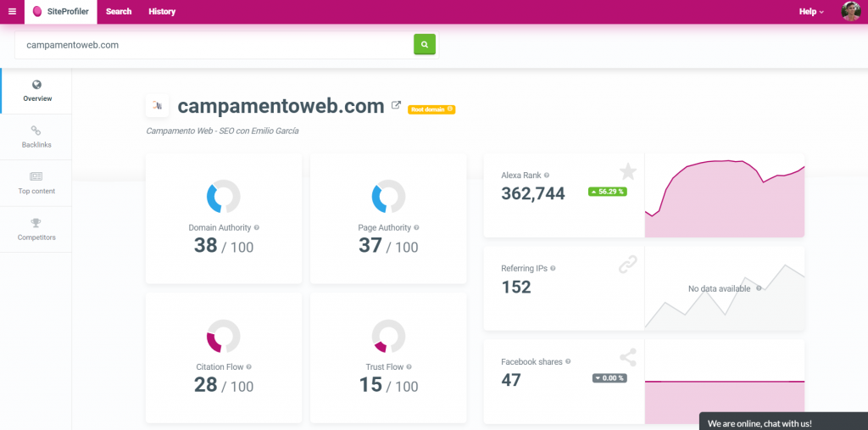Click the user avatar picture

pos(850,12)
